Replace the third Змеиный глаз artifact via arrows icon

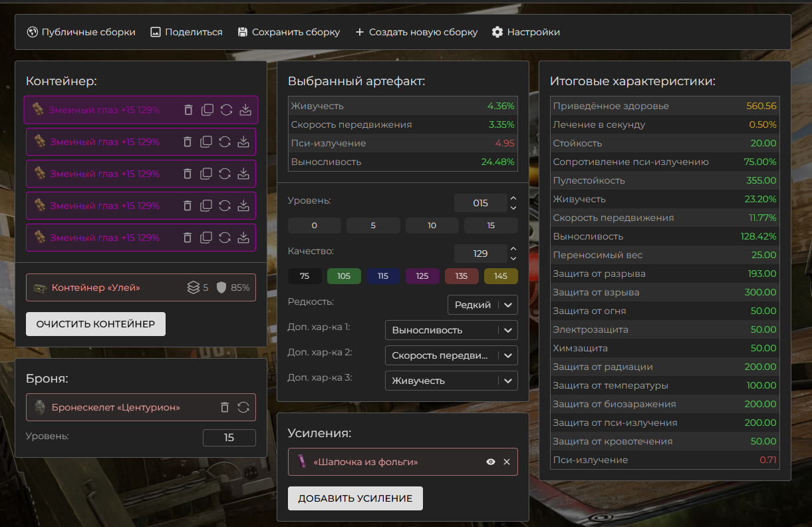point(225,174)
